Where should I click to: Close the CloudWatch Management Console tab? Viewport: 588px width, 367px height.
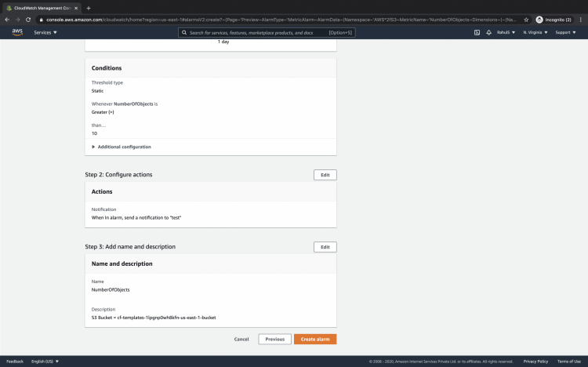[77, 8]
